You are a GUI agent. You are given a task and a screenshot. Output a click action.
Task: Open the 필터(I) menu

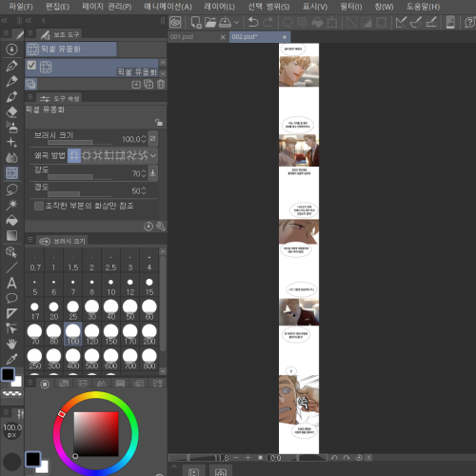[351, 7]
